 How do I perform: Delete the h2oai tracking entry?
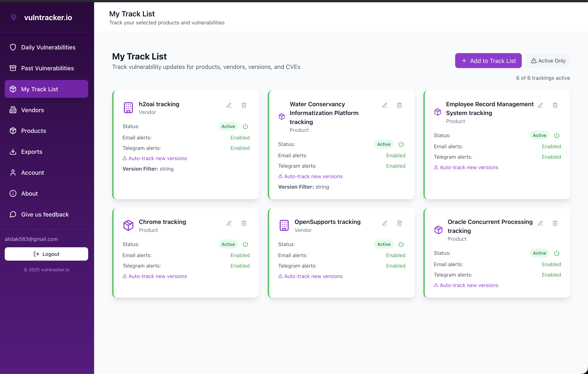point(244,105)
